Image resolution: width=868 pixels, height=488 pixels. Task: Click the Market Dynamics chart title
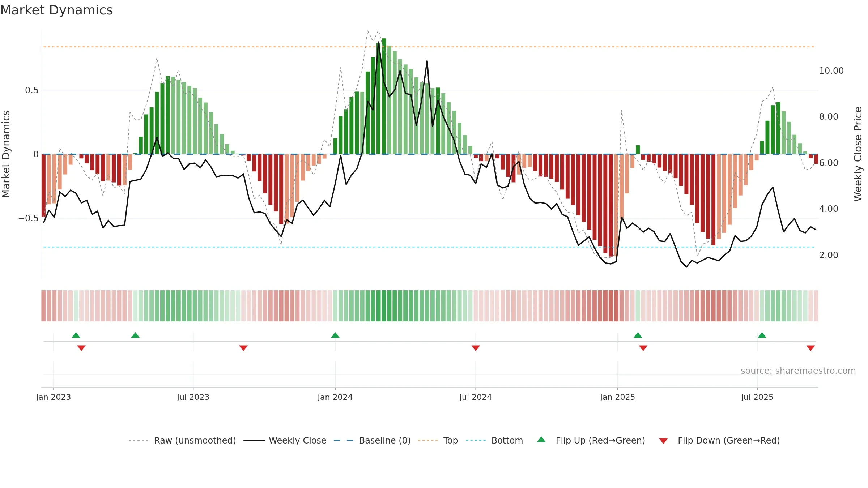coord(56,10)
